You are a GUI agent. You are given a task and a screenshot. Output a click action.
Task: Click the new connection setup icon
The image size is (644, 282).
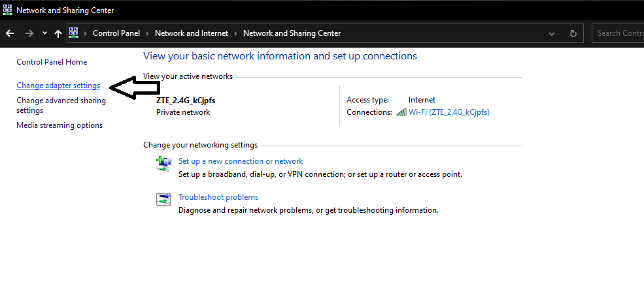(164, 164)
